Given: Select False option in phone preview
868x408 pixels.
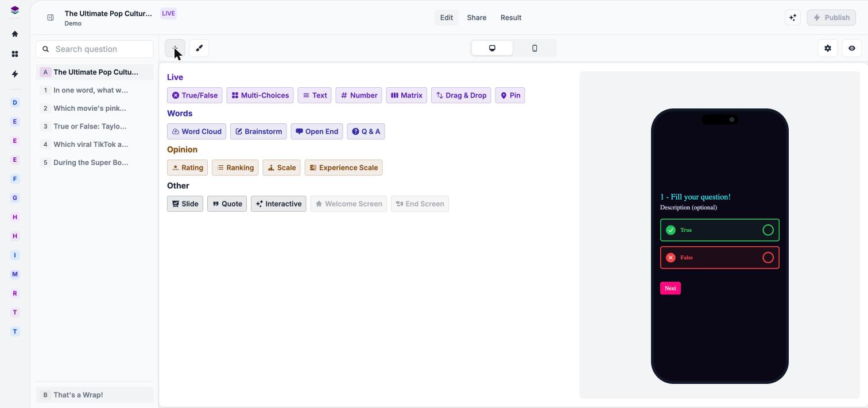Looking at the screenshot, I should (x=720, y=258).
